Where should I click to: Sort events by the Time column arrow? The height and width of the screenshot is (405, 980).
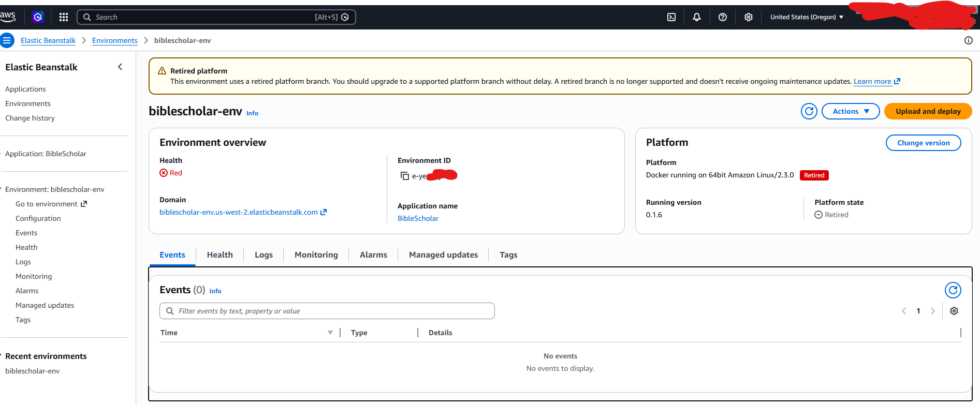click(x=330, y=333)
